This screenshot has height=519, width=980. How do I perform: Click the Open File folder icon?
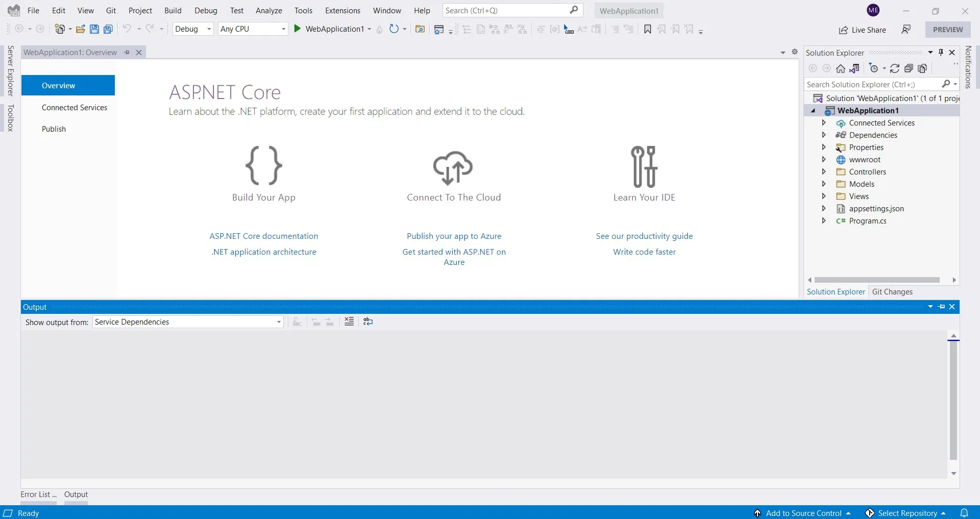(x=80, y=29)
